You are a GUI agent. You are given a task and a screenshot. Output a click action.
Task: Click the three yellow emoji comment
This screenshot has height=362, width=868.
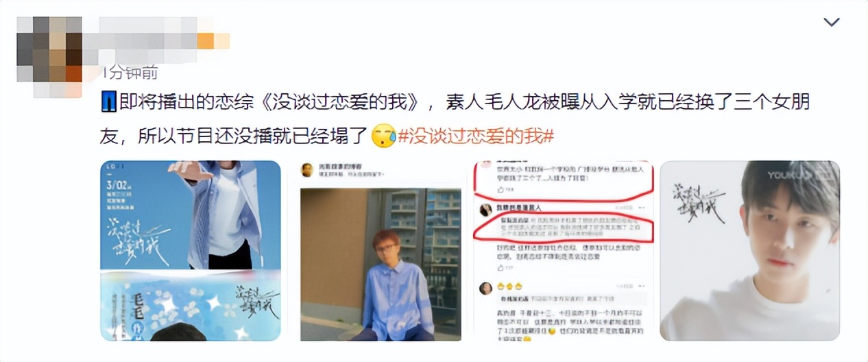coord(511,285)
